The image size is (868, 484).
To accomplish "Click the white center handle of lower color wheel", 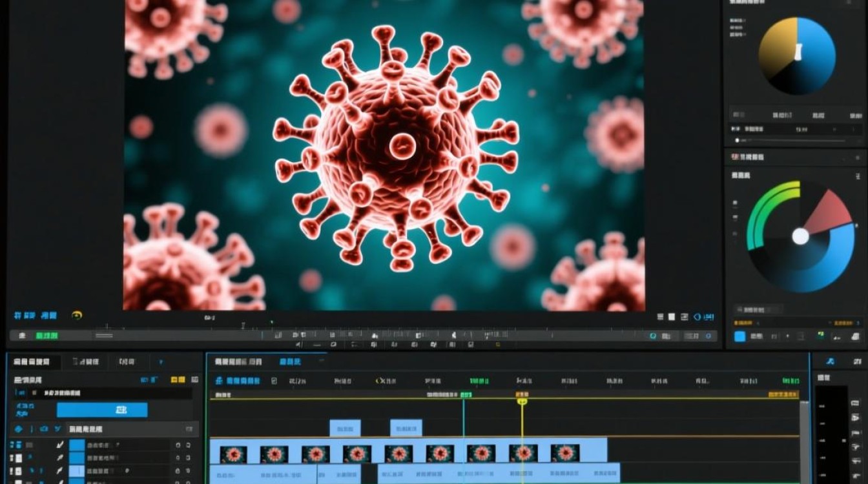I will pos(800,236).
